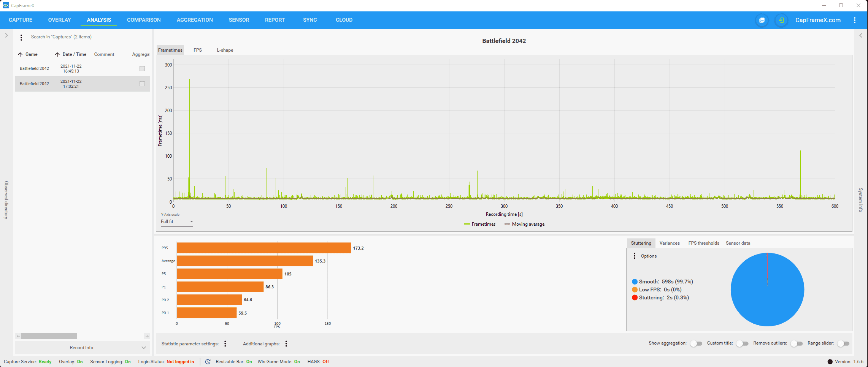Click the refresh icon in status bar
868x367 pixels.
(208, 362)
